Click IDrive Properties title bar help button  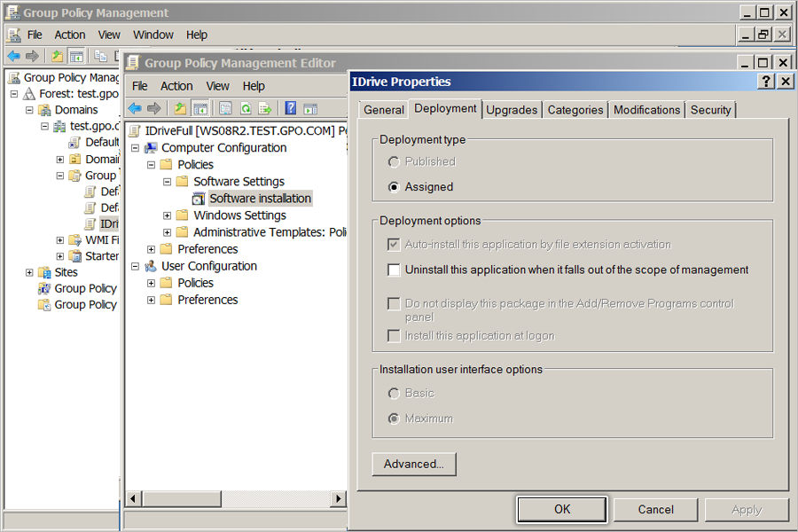pos(766,82)
